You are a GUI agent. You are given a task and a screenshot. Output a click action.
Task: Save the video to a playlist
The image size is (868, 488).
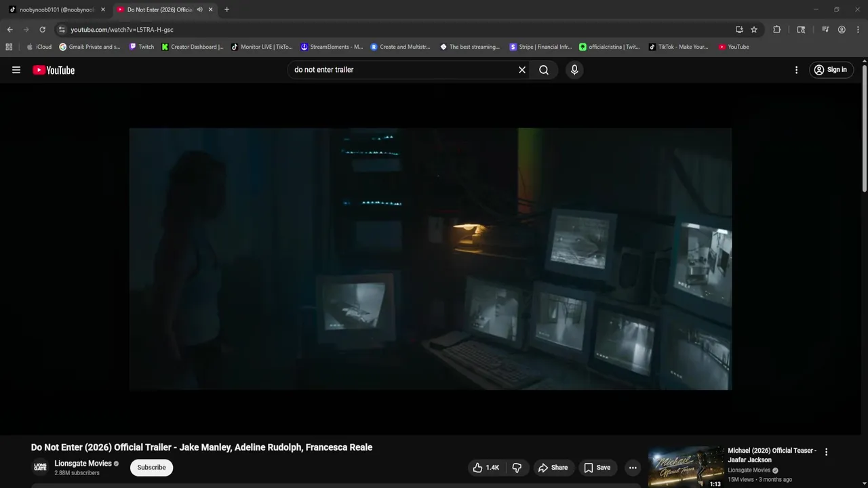click(x=597, y=468)
